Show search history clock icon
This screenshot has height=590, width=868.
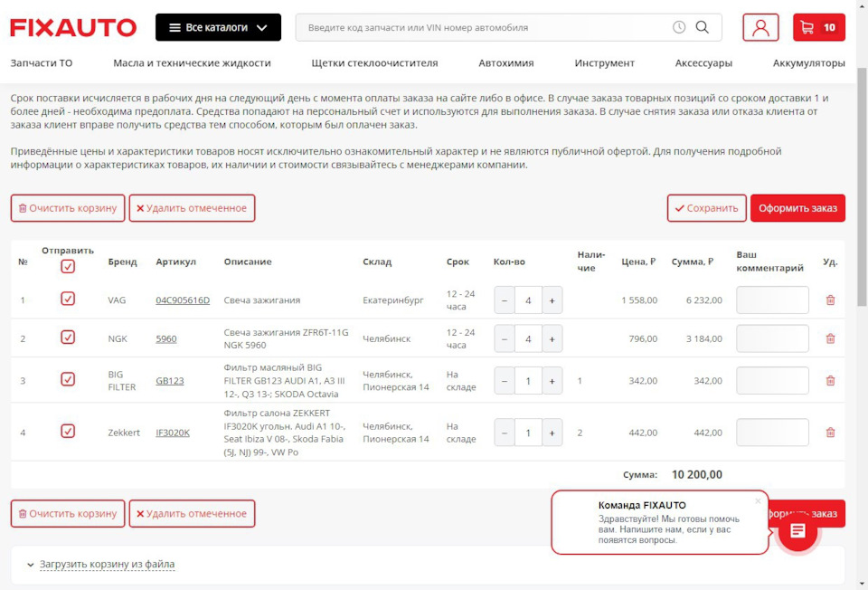pyautogui.click(x=679, y=27)
